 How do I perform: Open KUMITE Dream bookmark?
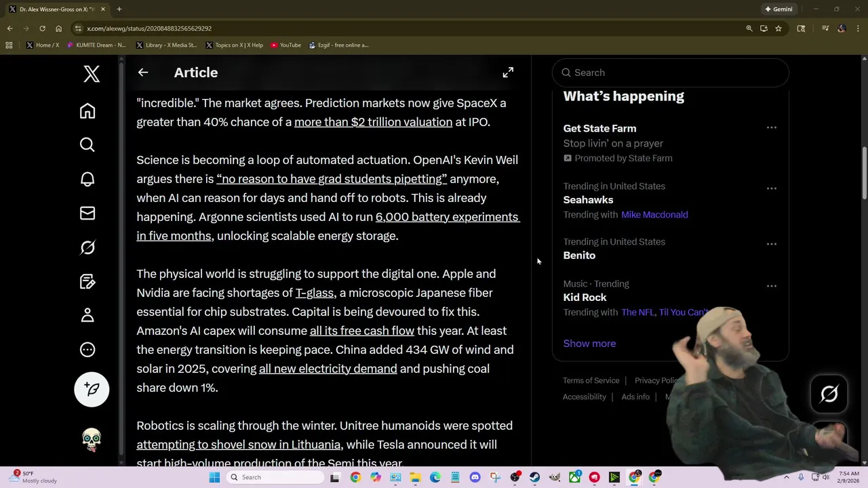(96, 45)
